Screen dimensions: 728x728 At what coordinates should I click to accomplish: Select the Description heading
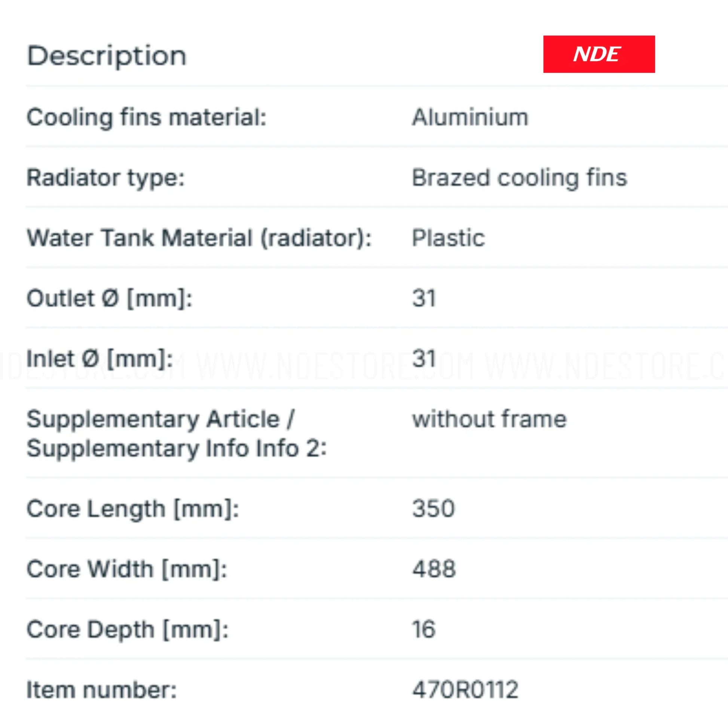pyautogui.click(x=107, y=56)
